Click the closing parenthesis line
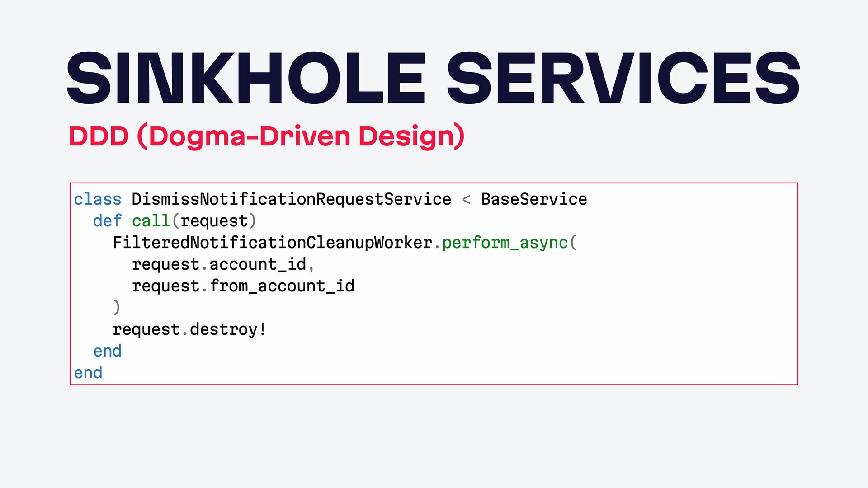Image resolution: width=868 pixels, height=488 pixels. [117, 307]
